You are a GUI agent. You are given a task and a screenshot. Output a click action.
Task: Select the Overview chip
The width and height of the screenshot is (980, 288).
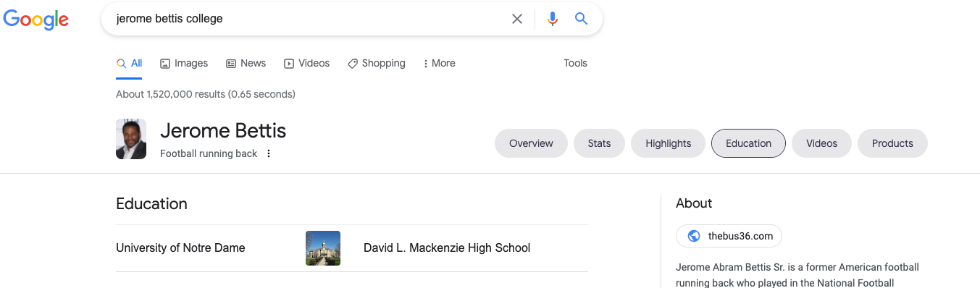(531, 143)
